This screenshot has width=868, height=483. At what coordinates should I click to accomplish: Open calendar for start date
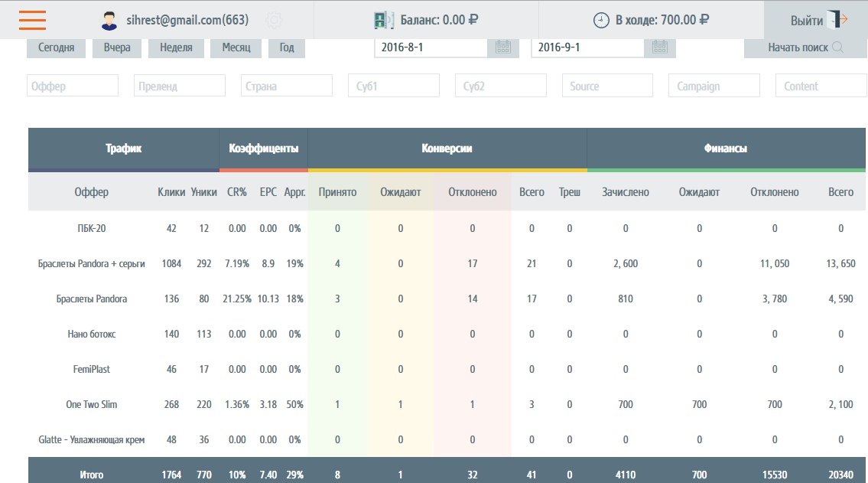[502, 47]
